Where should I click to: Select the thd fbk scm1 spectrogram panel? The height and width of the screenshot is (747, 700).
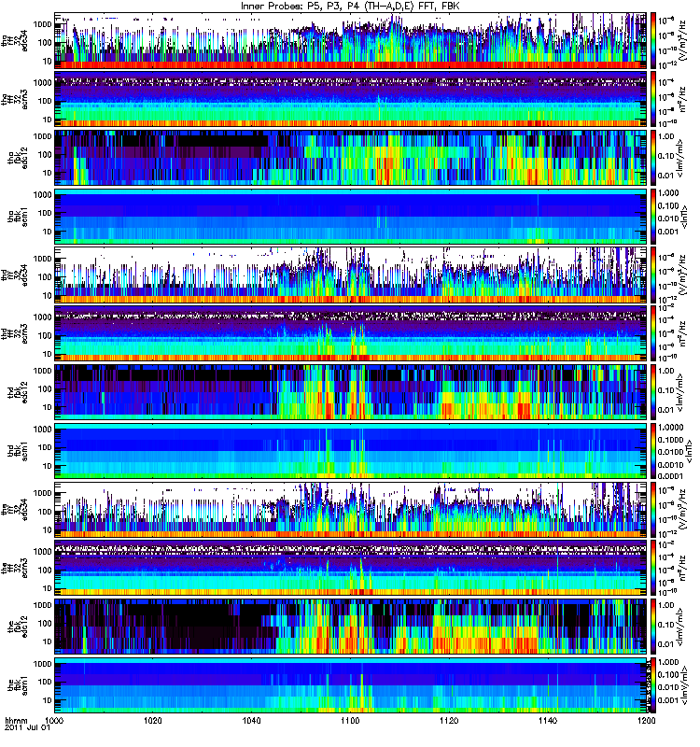[351, 450]
